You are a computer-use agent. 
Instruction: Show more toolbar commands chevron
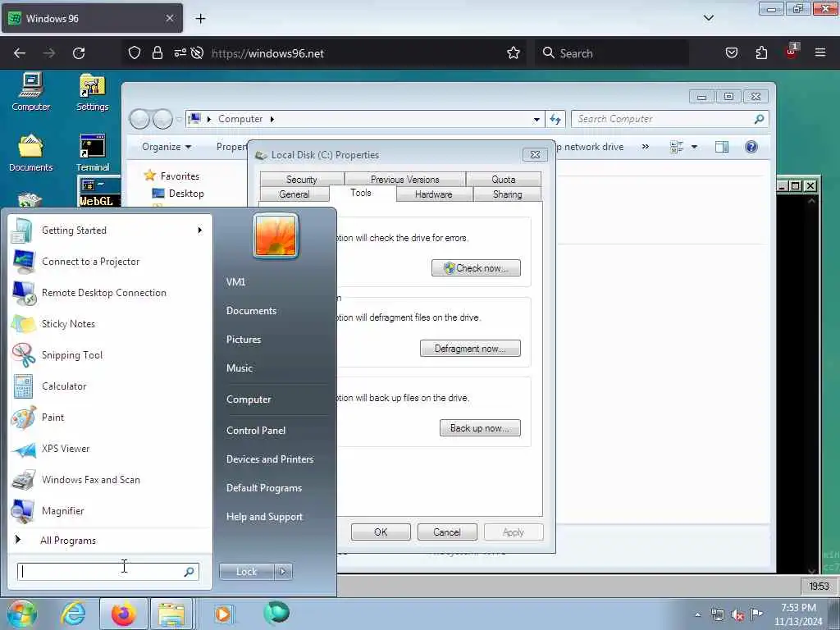(646, 147)
